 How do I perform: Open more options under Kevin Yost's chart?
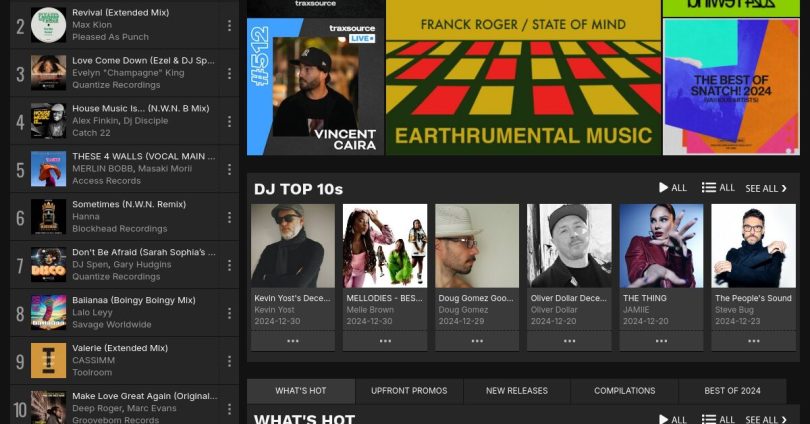pyautogui.click(x=292, y=341)
